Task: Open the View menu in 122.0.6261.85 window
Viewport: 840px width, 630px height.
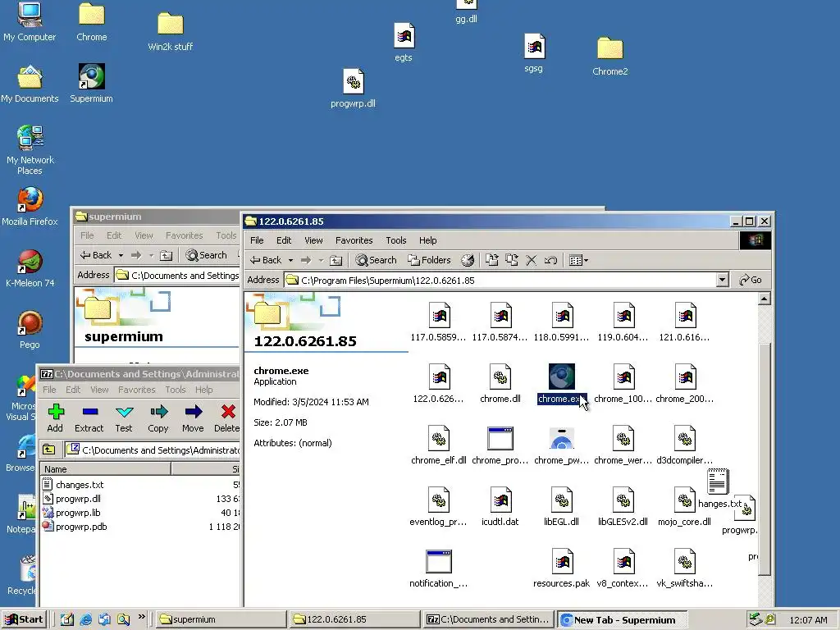Action: [x=313, y=240]
